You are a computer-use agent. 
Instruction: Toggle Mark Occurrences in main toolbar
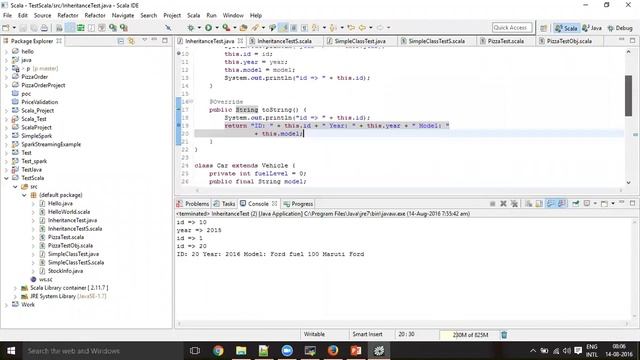click(x=283, y=28)
